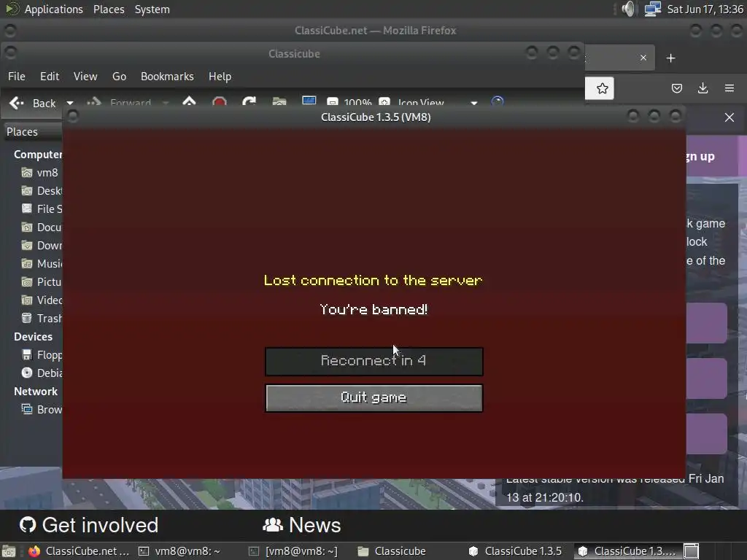The width and height of the screenshot is (747, 560).
Task: Click the Firefox Pocket save icon
Action: click(x=677, y=88)
